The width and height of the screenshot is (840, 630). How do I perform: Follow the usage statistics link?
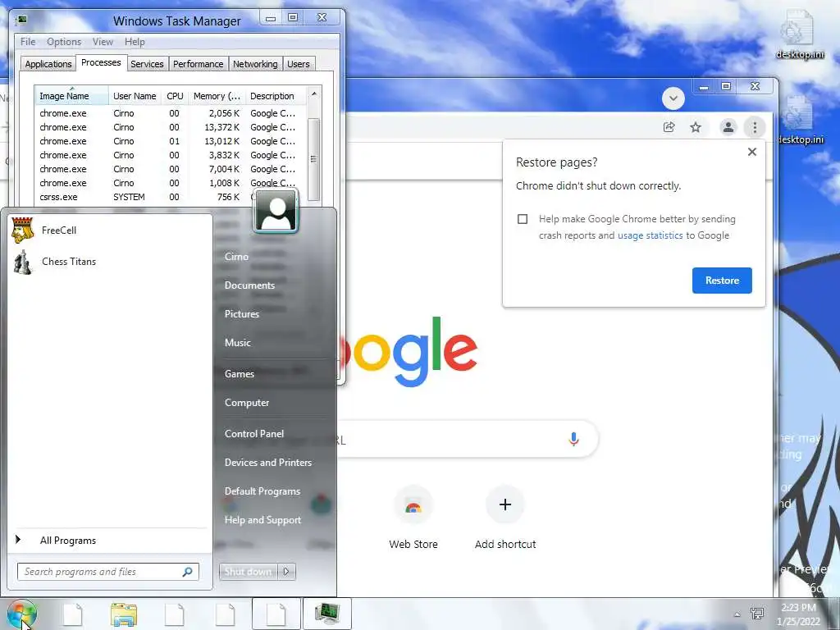tap(650, 235)
